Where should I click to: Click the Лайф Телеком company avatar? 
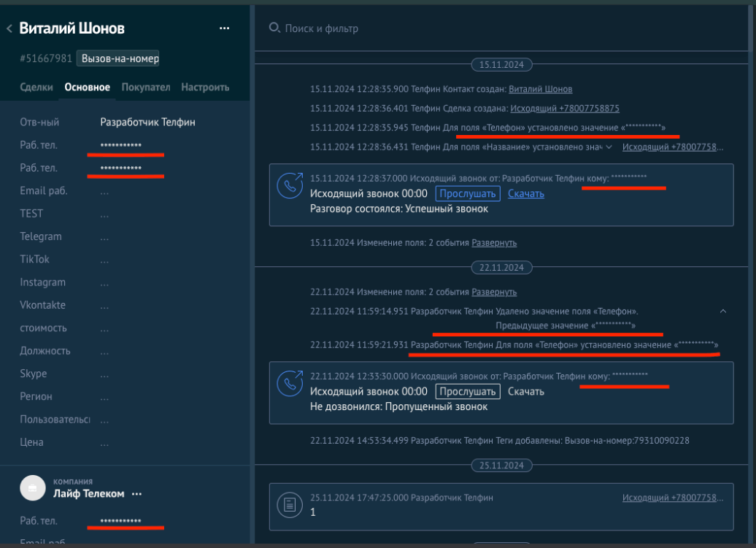coord(32,487)
